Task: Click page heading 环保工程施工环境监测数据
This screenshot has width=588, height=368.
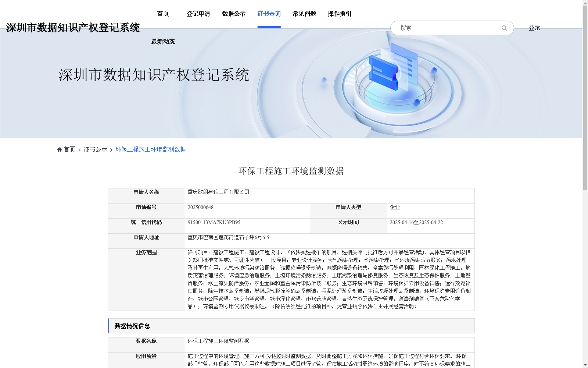Action: 291,171
